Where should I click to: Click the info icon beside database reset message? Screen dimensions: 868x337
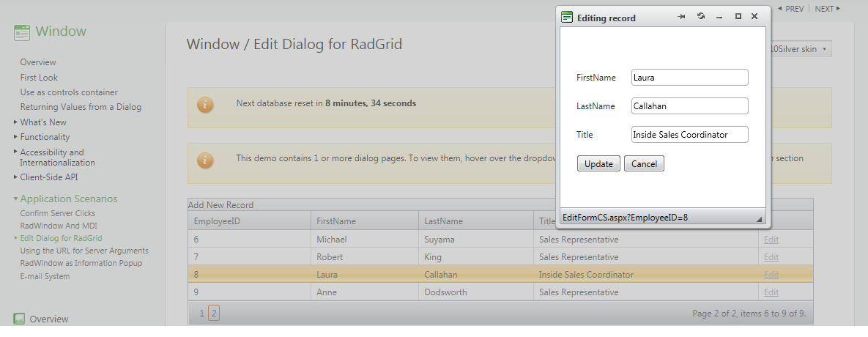pos(205,104)
